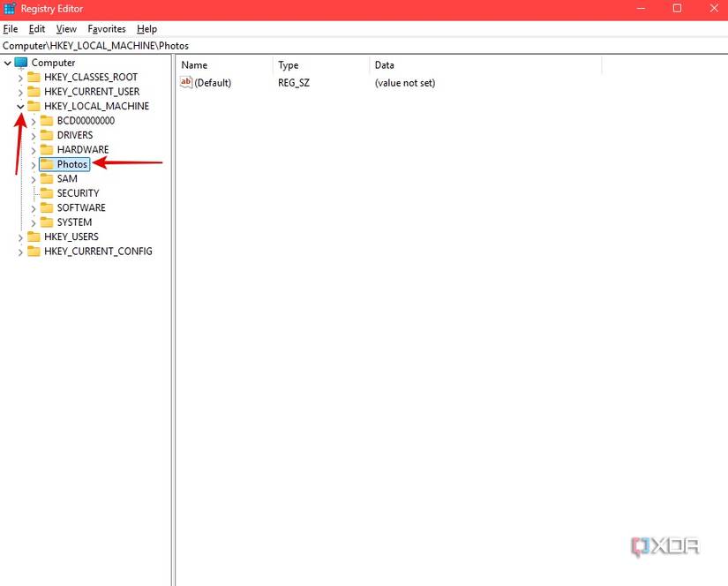This screenshot has height=586, width=728.
Task: Click the SECURITY folder icon
Action: pyautogui.click(x=47, y=193)
